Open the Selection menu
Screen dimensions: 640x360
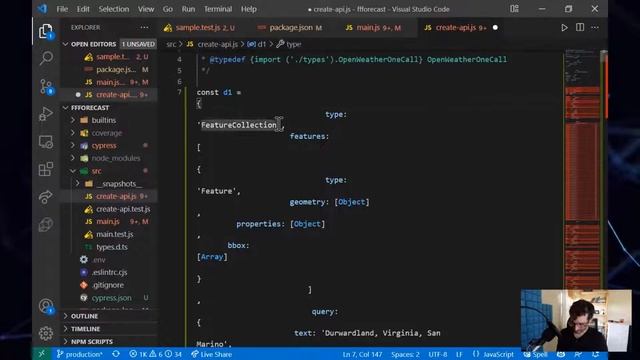(x=113, y=9)
